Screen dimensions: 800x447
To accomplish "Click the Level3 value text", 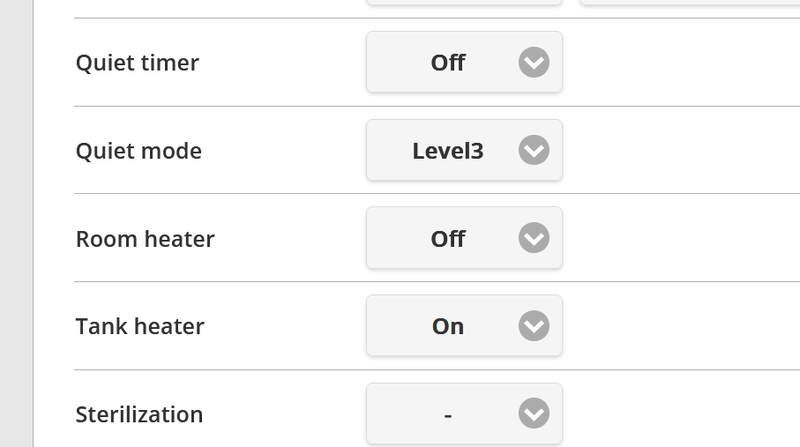I will (x=447, y=152).
